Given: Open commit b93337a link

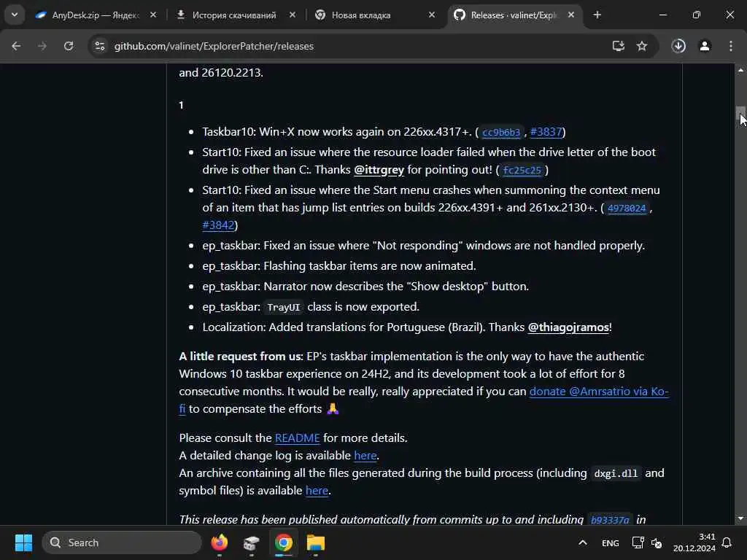Looking at the screenshot, I should point(610,520).
